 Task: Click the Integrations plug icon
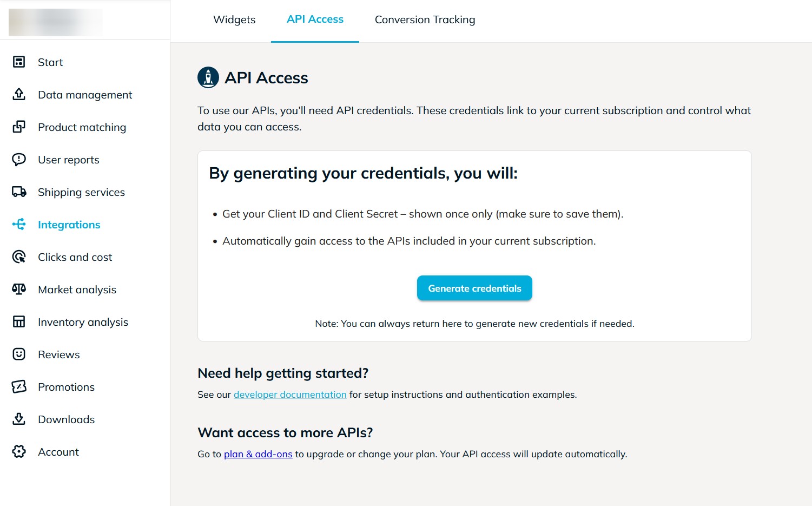[19, 224]
